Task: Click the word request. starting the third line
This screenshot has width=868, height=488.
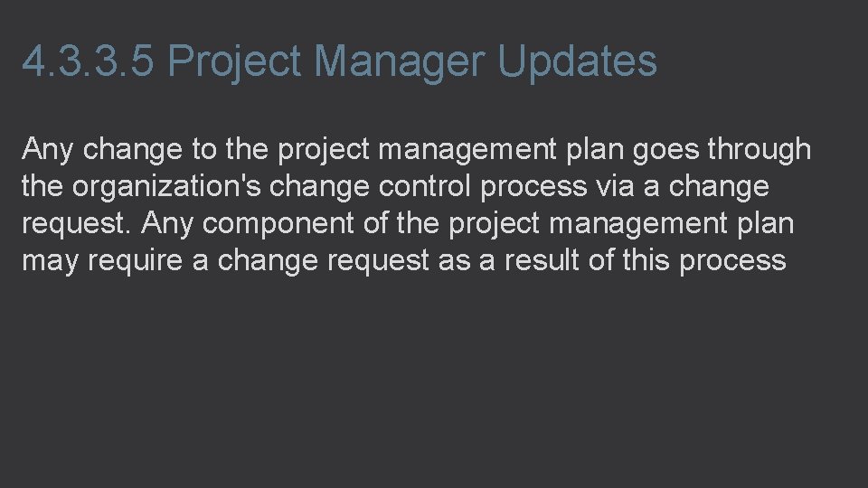Action: click(76, 225)
